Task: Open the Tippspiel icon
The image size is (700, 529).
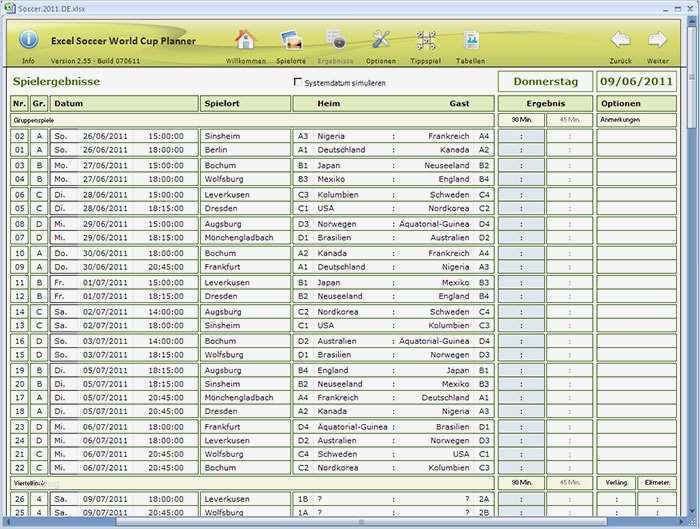Action: pos(426,40)
